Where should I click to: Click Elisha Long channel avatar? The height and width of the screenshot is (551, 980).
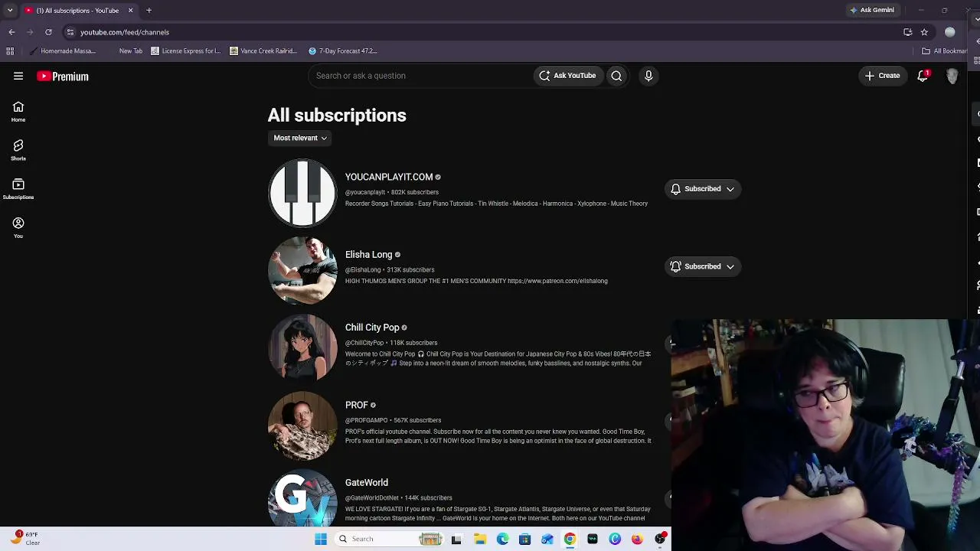[302, 270]
